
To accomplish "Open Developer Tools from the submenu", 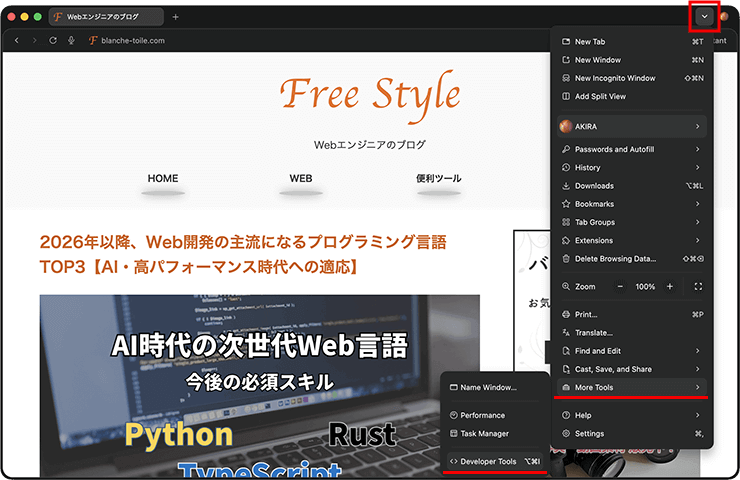I will point(495,461).
